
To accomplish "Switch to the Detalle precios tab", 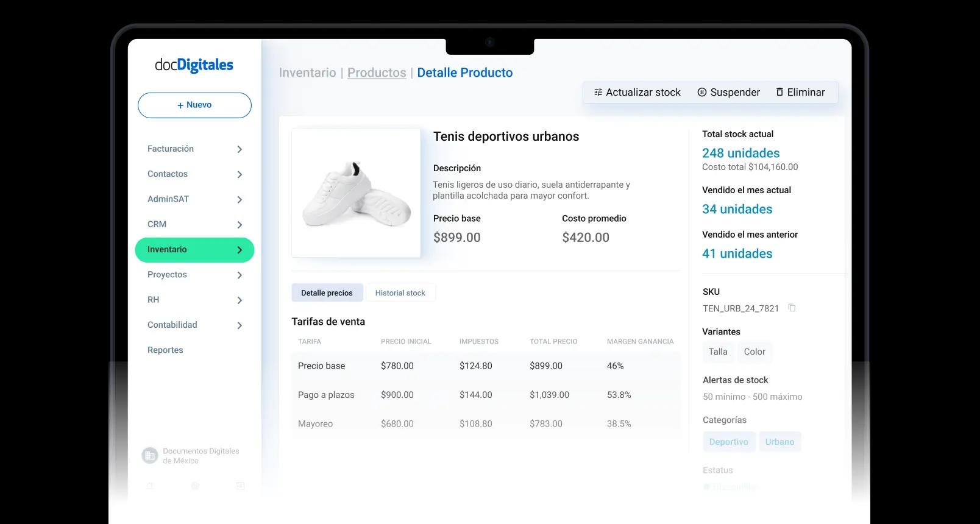I will 327,292.
